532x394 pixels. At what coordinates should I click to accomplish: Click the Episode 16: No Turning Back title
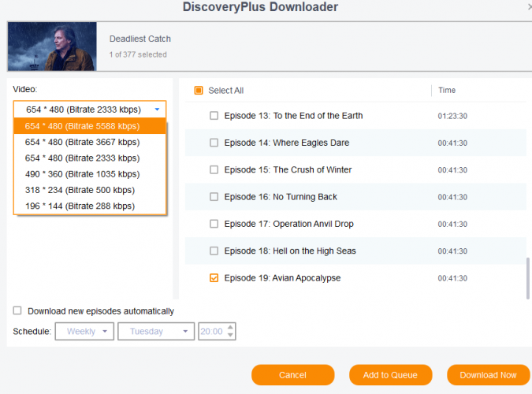coord(281,197)
